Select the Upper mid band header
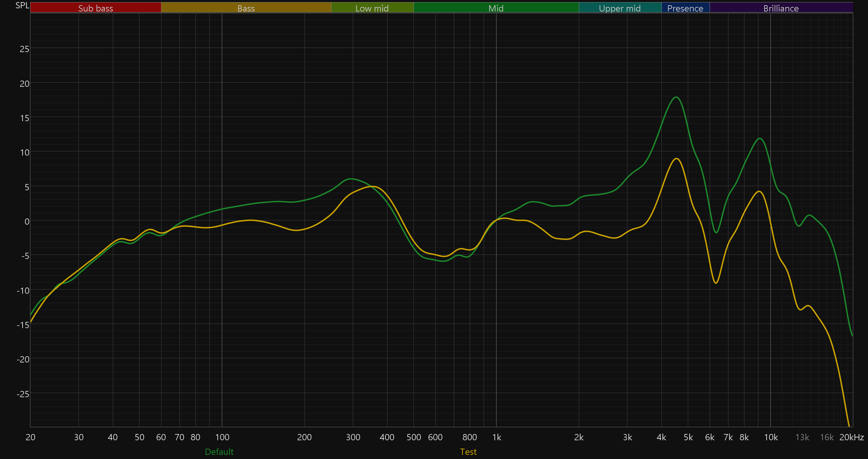 (x=620, y=8)
